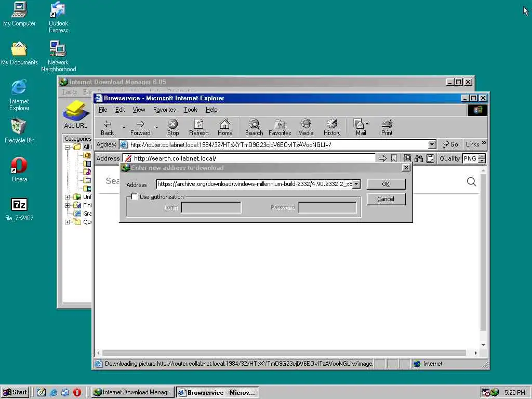Viewport: 532px width, 399px height.
Task: Select the Network Neighborhood desktop icon
Action: tap(58, 56)
